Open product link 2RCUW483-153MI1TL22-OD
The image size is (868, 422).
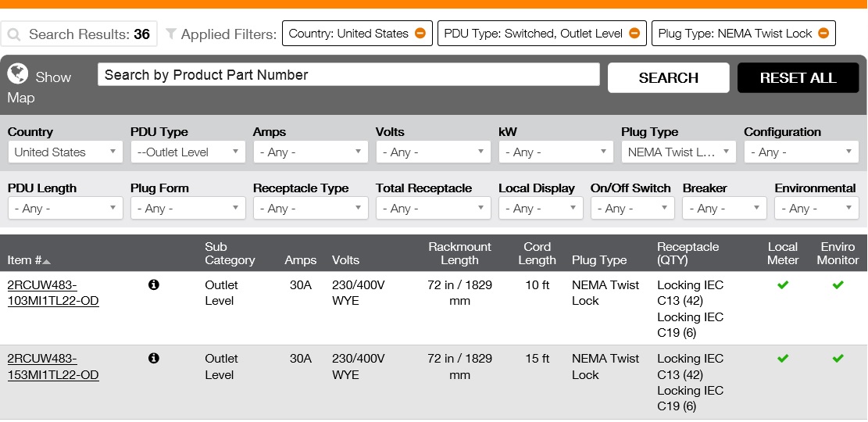(53, 367)
